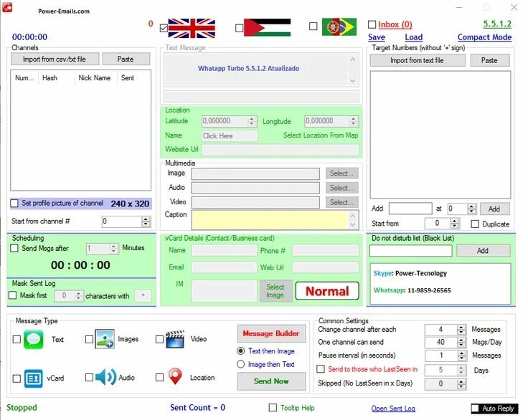Screen dimensions: 528x420
Task: Click Paste button in Target Numbers
Action: (489, 60)
